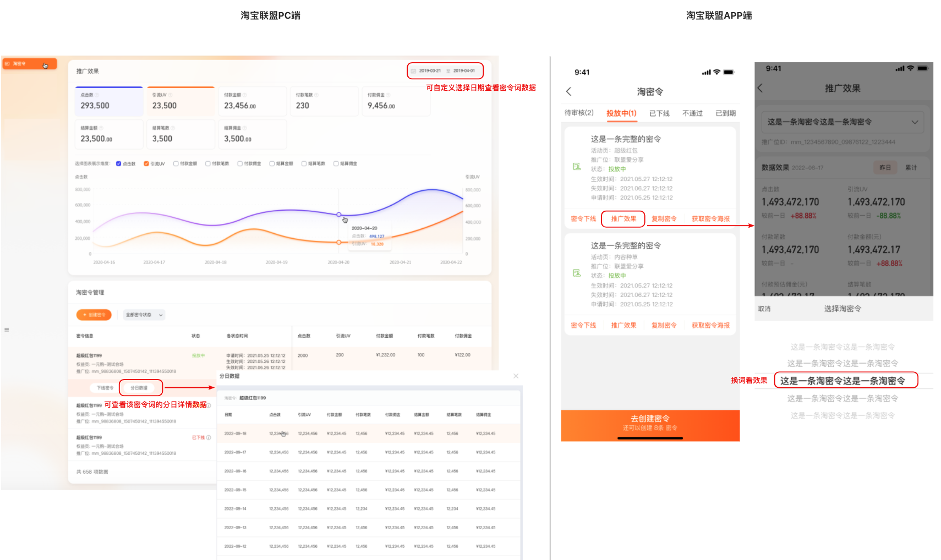
Task: Click help icon beside 结算佣金 metric card
Action: point(245,128)
